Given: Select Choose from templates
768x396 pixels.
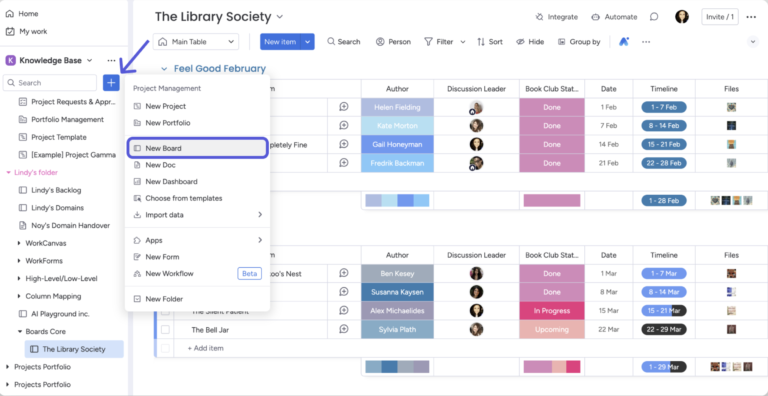Looking at the screenshot, I should [x=197, y=198].
